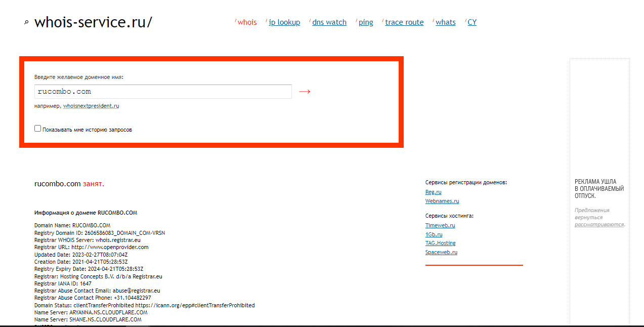Click the 'рассматриваются' ad offers link
Image resolution: width=644 pixels, height=327 pixels.
(599, 224)
